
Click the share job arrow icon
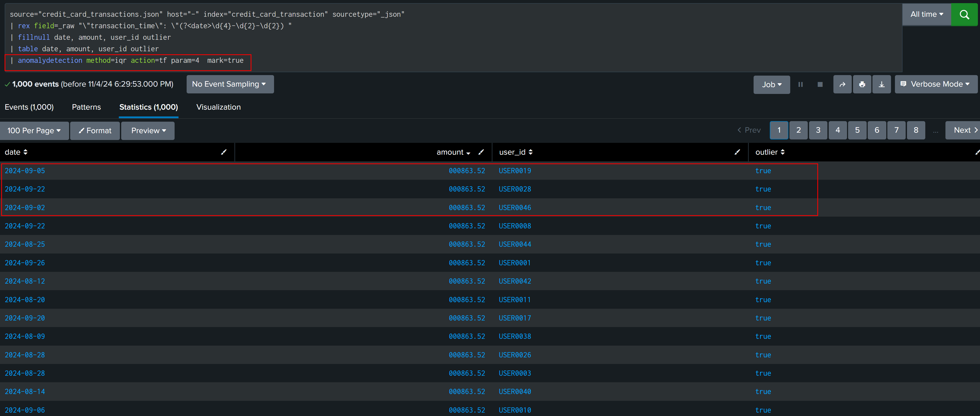coord(842,85)
